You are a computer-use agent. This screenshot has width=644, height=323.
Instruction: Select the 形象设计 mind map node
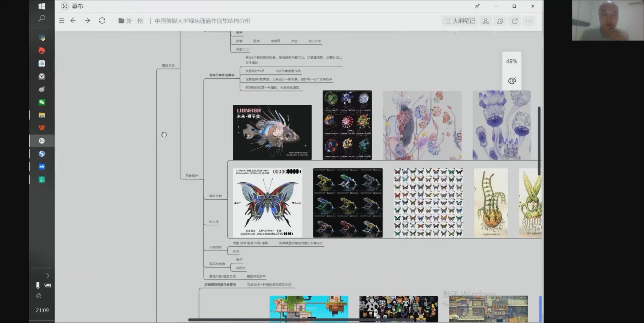[192, 176]
